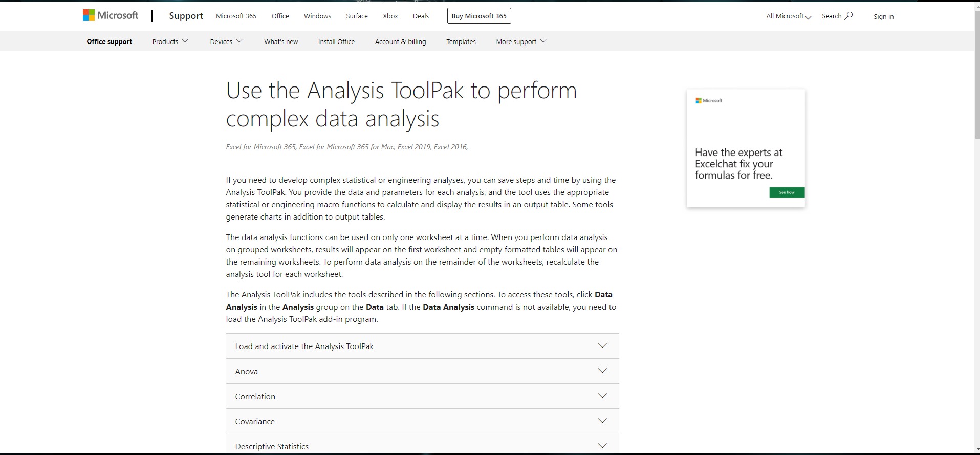The width and height of the screenshot is (980, 455).
Task: Open Install Office link
Action: (336, 42)
